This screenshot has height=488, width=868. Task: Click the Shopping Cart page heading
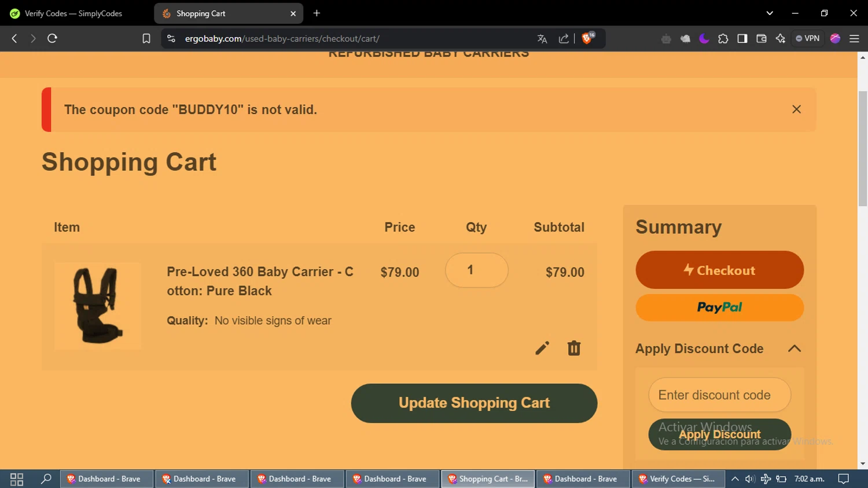129,162
